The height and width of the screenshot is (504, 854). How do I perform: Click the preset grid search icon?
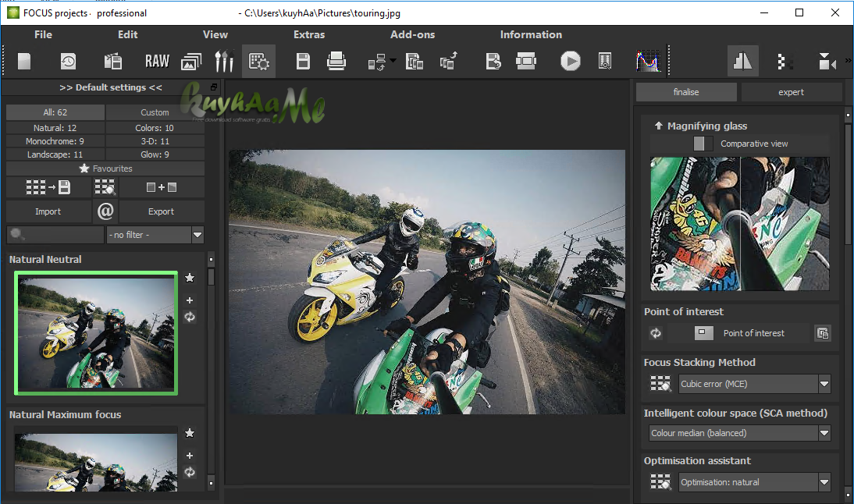[x=105, y=187]
